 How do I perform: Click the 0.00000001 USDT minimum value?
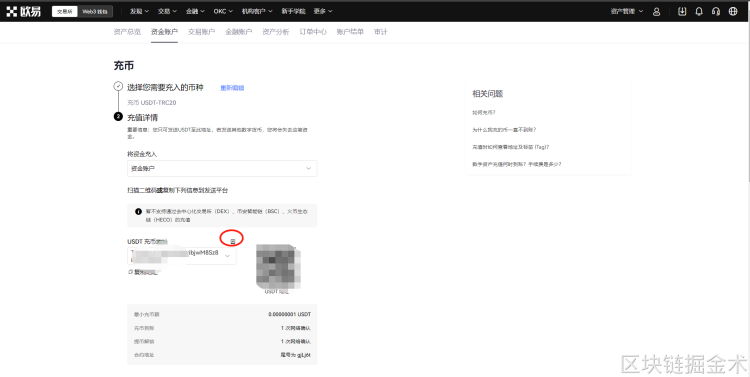[289, 314]
